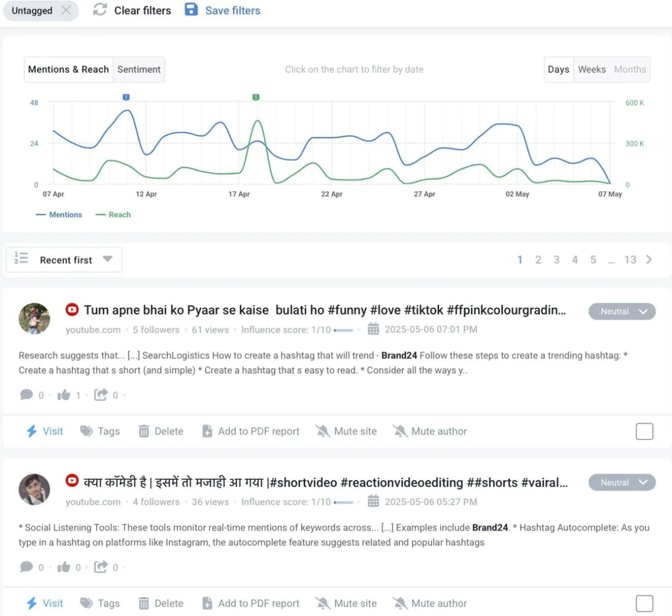This screenshot has width=672, height=616.
Task: Toggle the Mentions series in chart legend
Action: tap(59, 215)
